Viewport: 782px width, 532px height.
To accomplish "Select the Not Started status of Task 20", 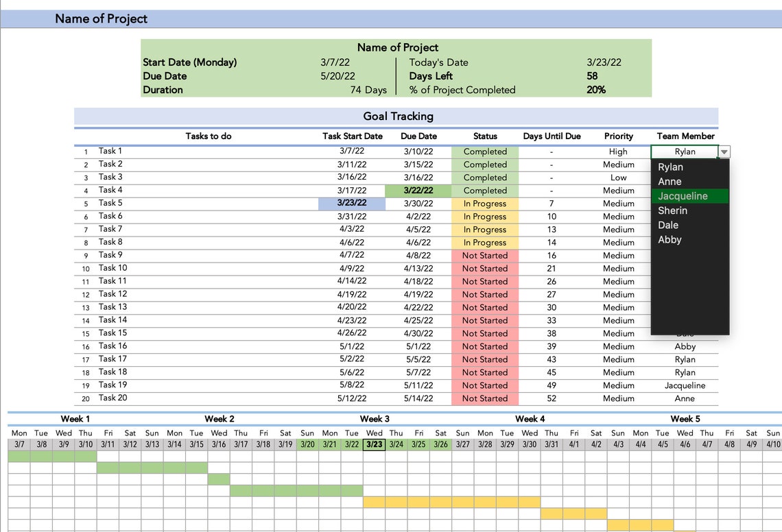I will tap(485, 398).
